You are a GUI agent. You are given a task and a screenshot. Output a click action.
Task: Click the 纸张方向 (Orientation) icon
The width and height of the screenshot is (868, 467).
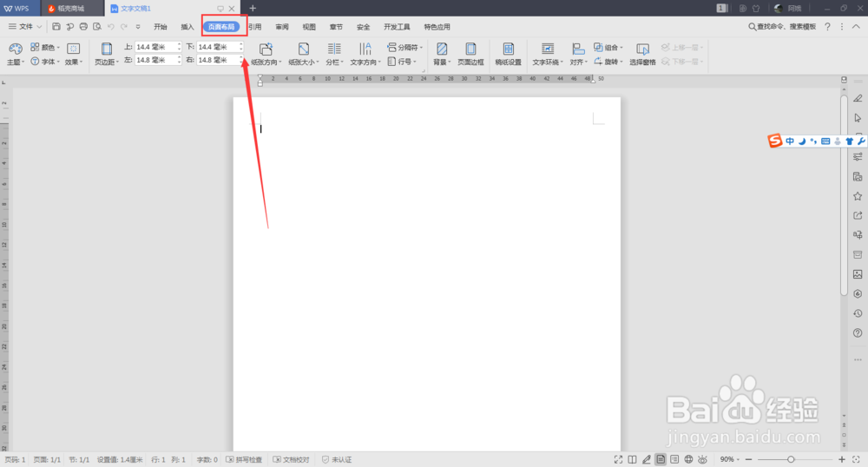[266, 49]
